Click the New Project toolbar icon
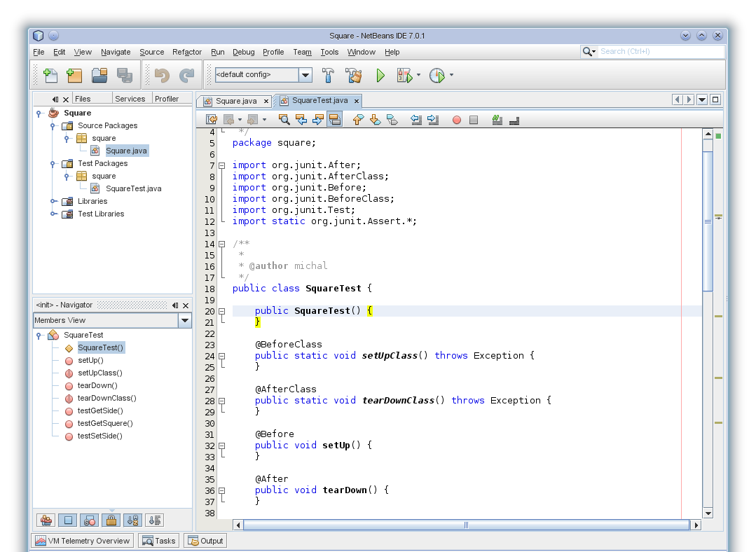 (x=74, y=75)
